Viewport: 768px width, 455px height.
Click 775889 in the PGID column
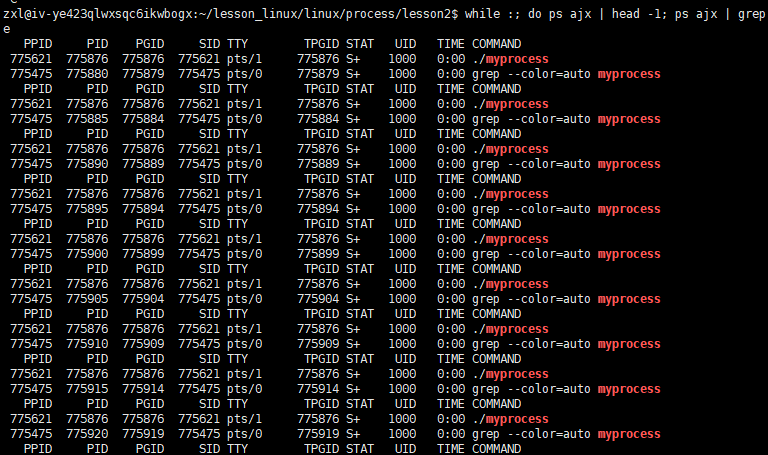(x=143, y=164)
